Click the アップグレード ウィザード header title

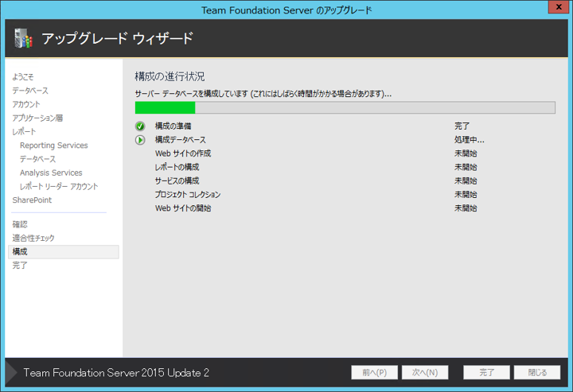(x=117, y=38)
